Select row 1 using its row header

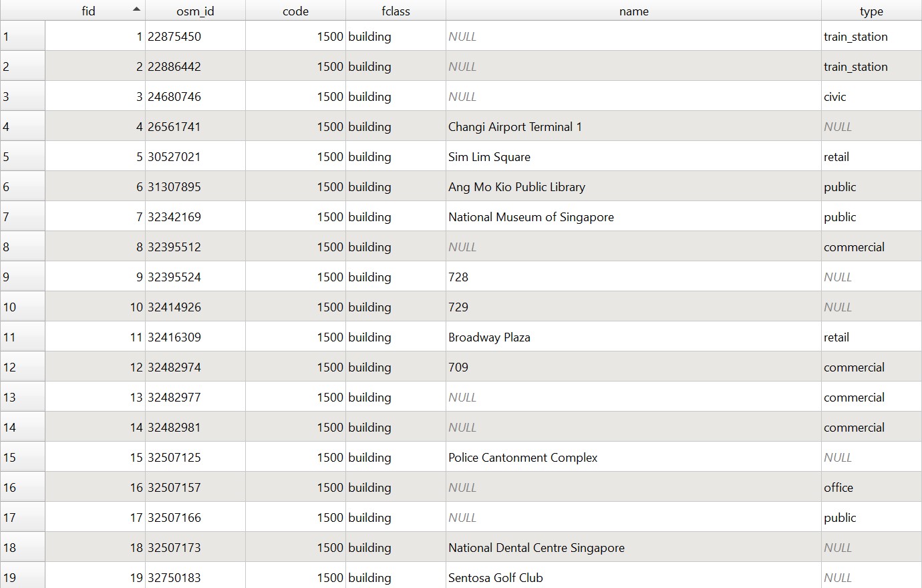(22, 37)
